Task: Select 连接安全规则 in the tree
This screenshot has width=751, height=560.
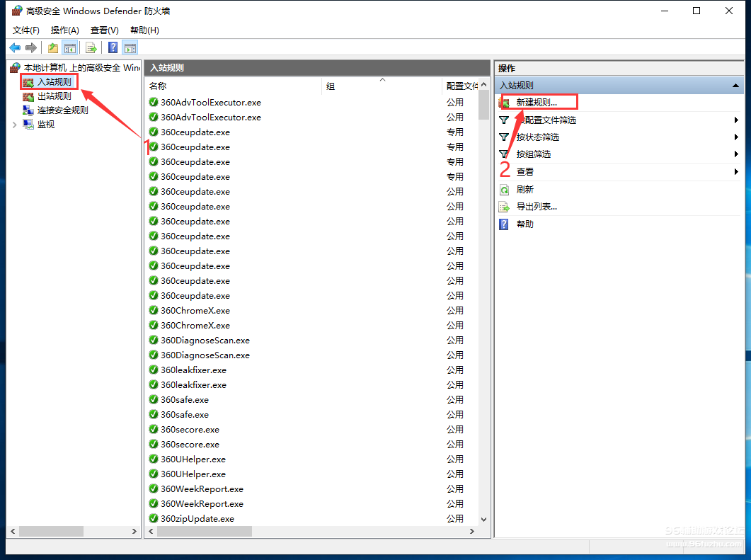Action: point(63,110)
